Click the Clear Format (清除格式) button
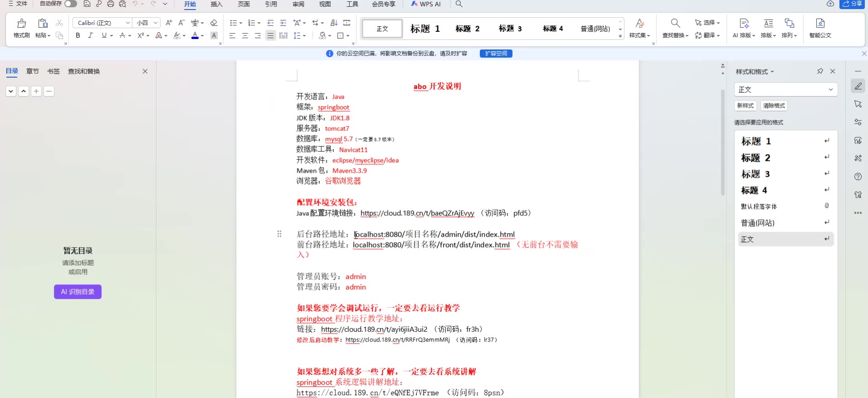The image size is (868, 398). tap(774, 106)
